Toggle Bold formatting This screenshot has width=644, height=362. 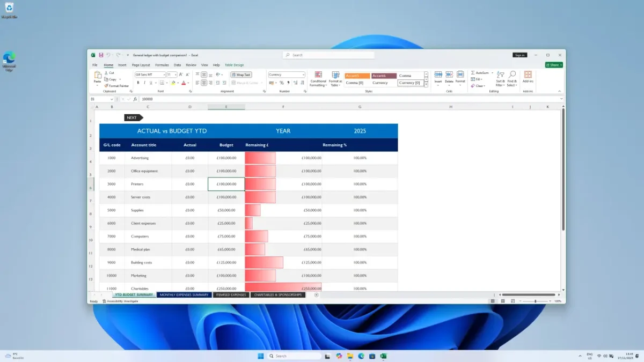click(x=138, y=83)
